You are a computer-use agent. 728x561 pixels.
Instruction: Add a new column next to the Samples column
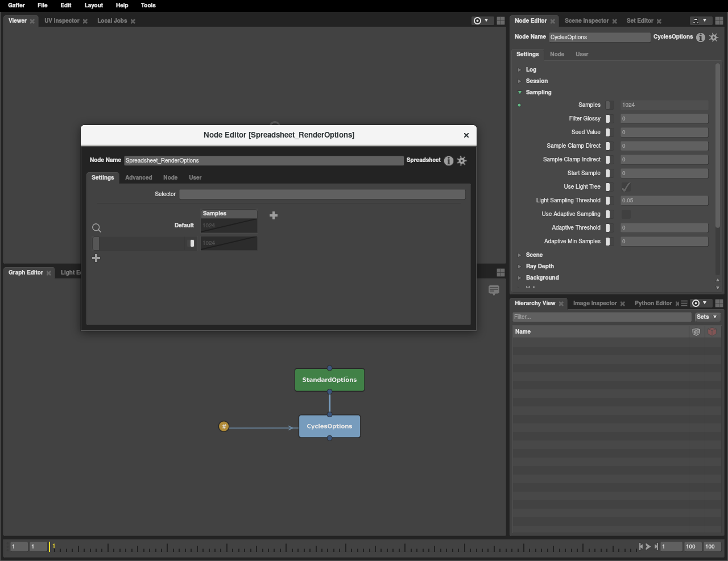pos(274,215)
